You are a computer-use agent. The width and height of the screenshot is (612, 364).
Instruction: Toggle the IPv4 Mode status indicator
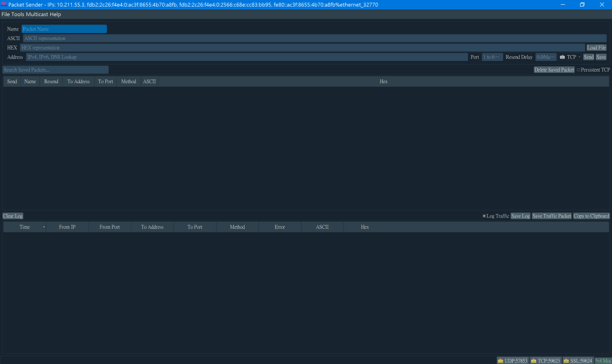[x=602, y=360]
